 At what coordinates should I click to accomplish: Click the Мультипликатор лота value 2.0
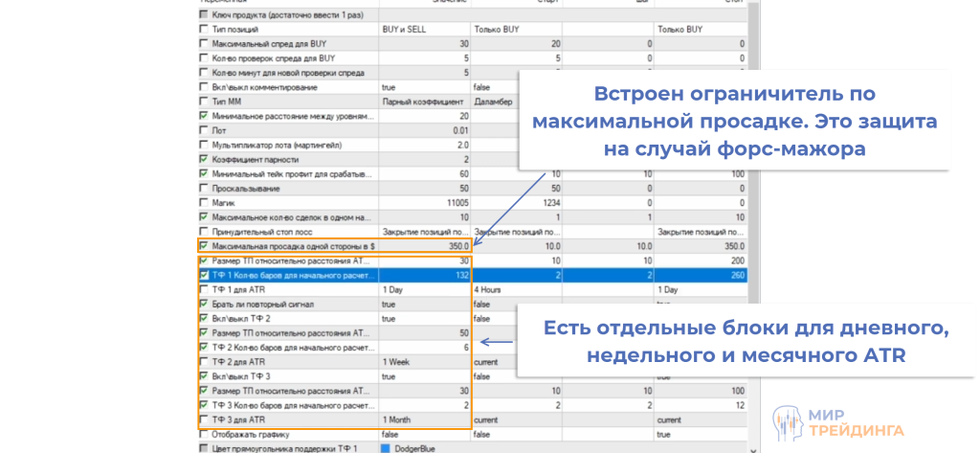(x=425, y=145)
